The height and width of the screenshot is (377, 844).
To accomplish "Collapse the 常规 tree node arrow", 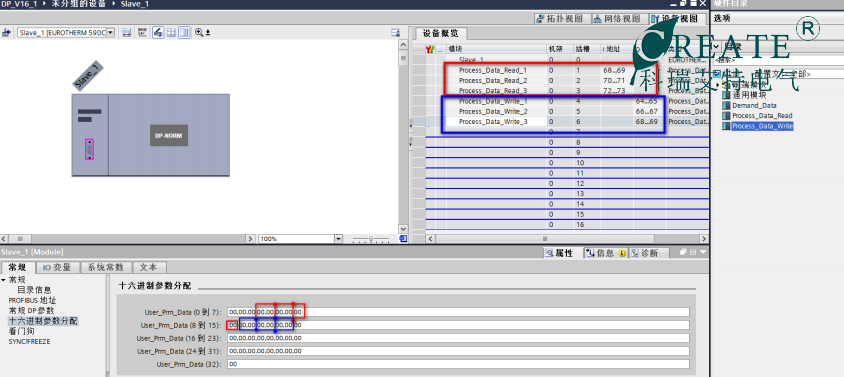I will [x=4, y=280].
